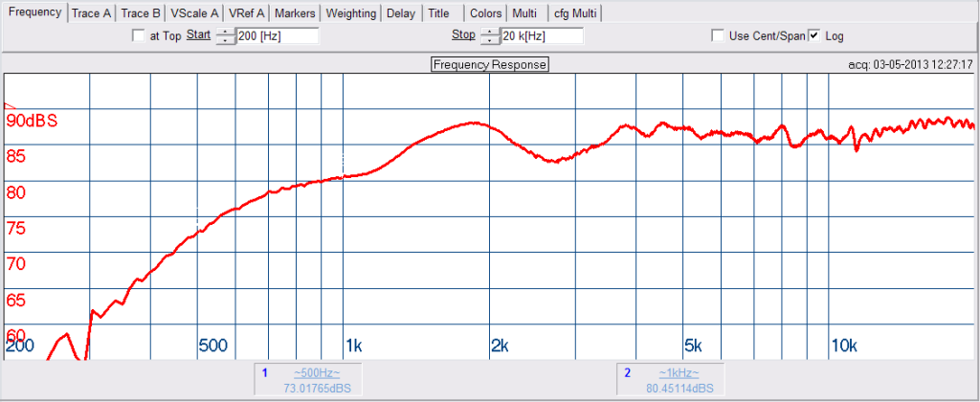The width and height of the screenshot is (980, 402).
Task: Open the Markers tab
Action: pos(295,13)
